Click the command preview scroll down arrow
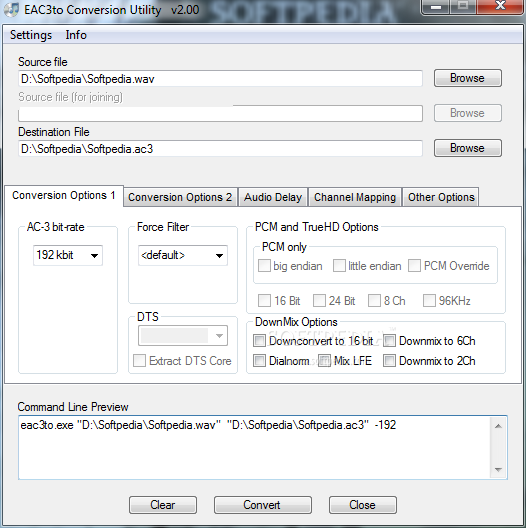The width and height of the screenshot is (526, 528). [x=498, y=469]
